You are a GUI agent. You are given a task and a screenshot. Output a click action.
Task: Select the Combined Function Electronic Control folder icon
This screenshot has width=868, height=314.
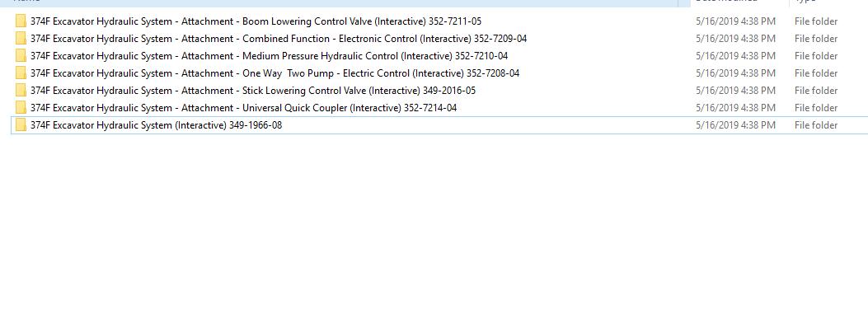[21, 39]
